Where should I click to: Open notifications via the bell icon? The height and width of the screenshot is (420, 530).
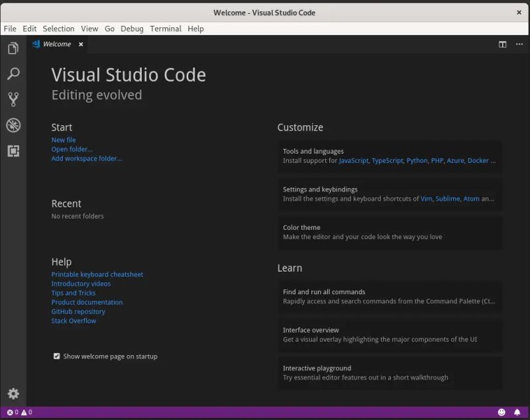(518, 411)
